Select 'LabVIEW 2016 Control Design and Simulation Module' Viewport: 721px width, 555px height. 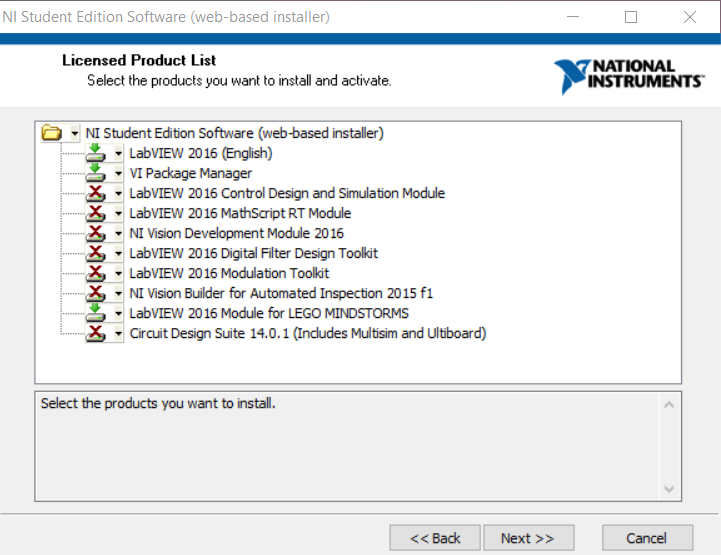pyautogui.click(x=287, y=193)
